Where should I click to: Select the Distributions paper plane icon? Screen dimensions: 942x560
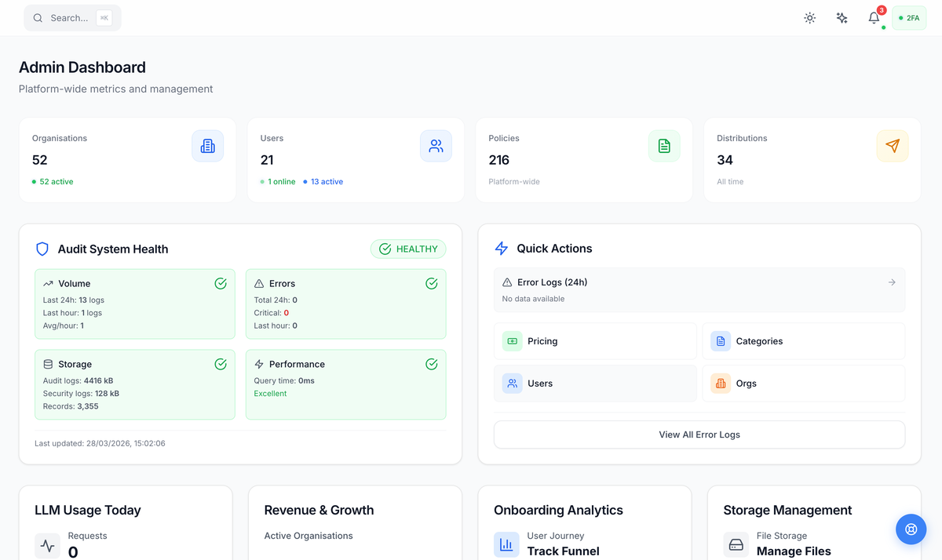pos(893,146)
